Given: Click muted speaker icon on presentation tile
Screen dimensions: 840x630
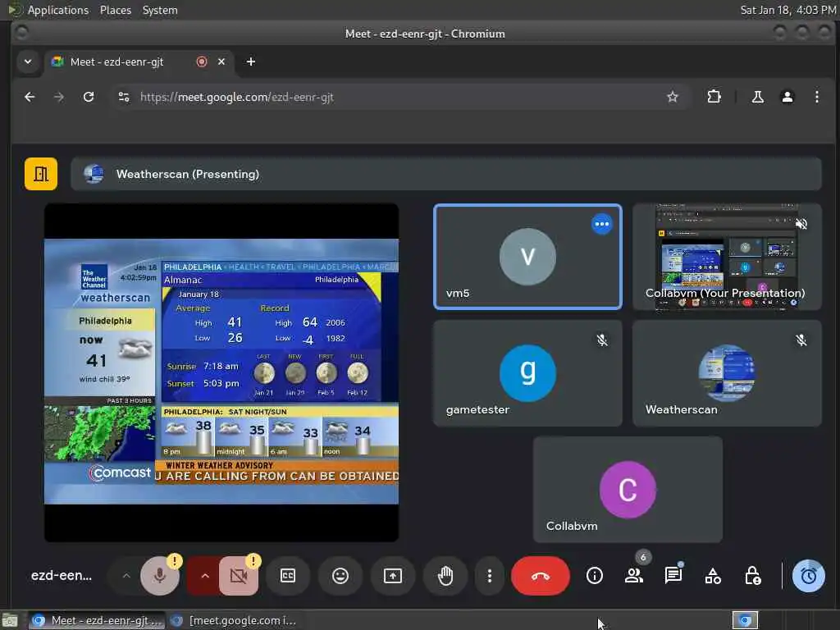Looking at the screenshot, I should 801,224.
